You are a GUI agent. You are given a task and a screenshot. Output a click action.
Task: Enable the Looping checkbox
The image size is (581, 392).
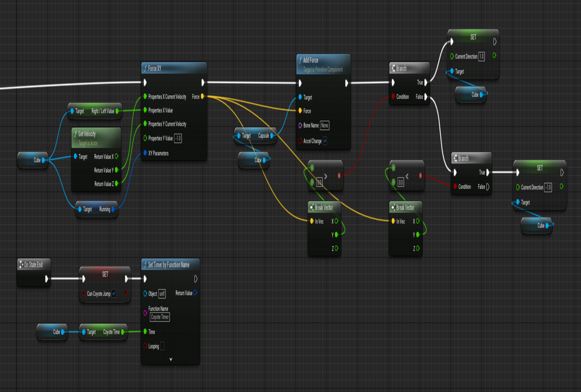click(x=162, y=346)
